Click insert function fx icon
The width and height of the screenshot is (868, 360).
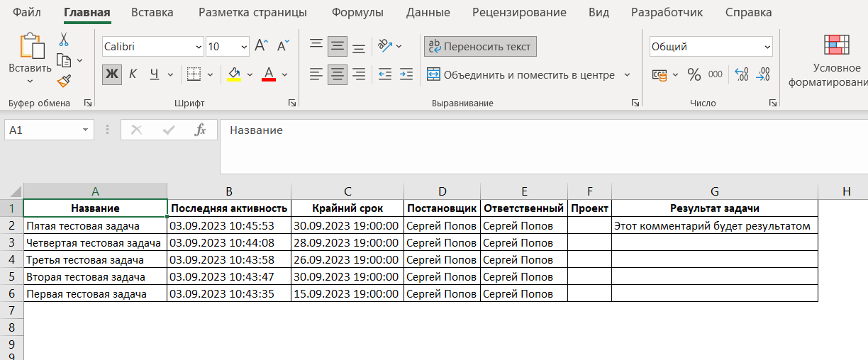201,130
